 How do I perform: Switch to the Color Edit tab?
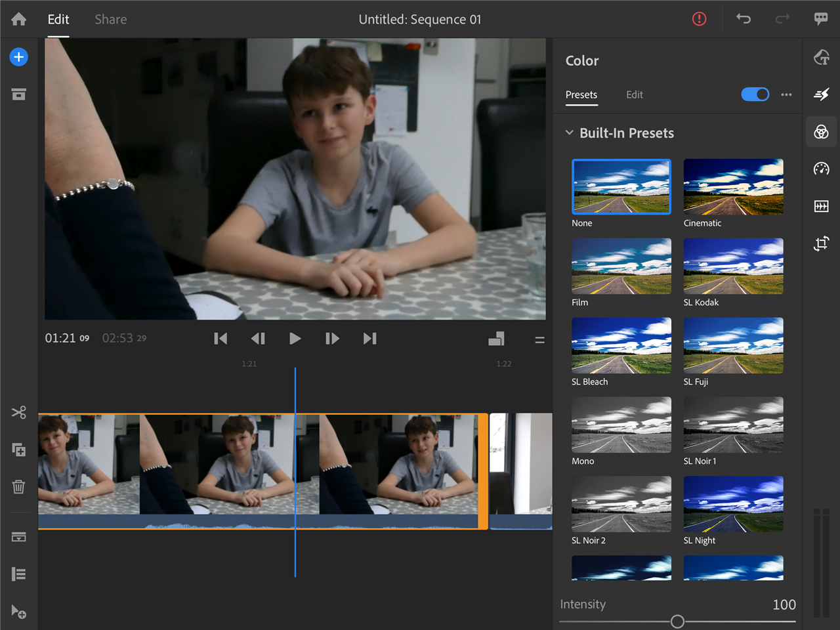coord(634,94)
